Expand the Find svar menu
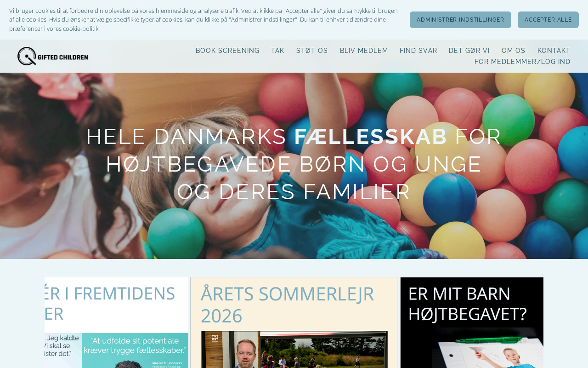The image size is (588, 368). 418,51
